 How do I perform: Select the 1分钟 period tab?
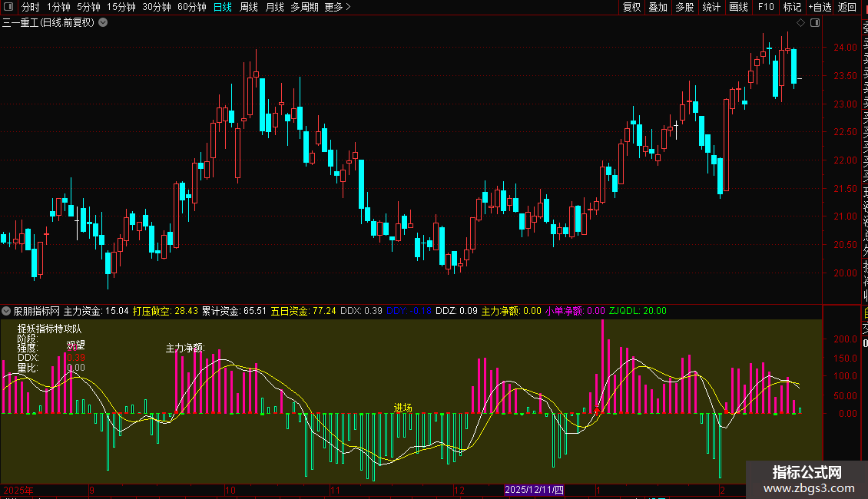(x=58, y=7)
